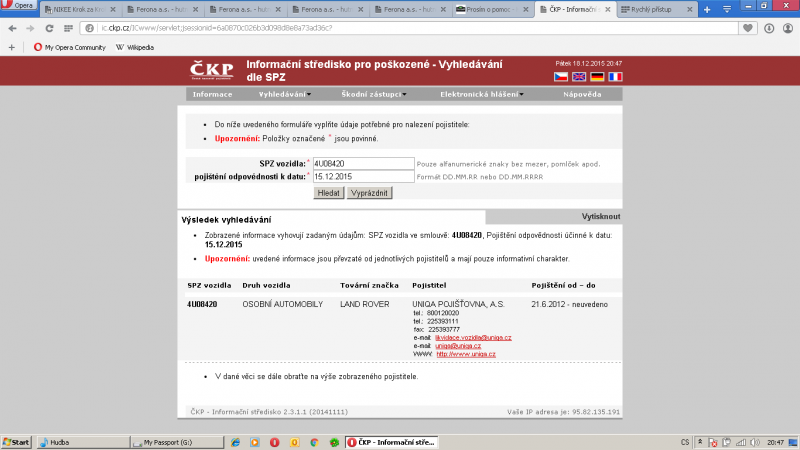The height and width of the screenshot is (450, 800).
Task: Switch language using the Czech flag
Action: 560,76
